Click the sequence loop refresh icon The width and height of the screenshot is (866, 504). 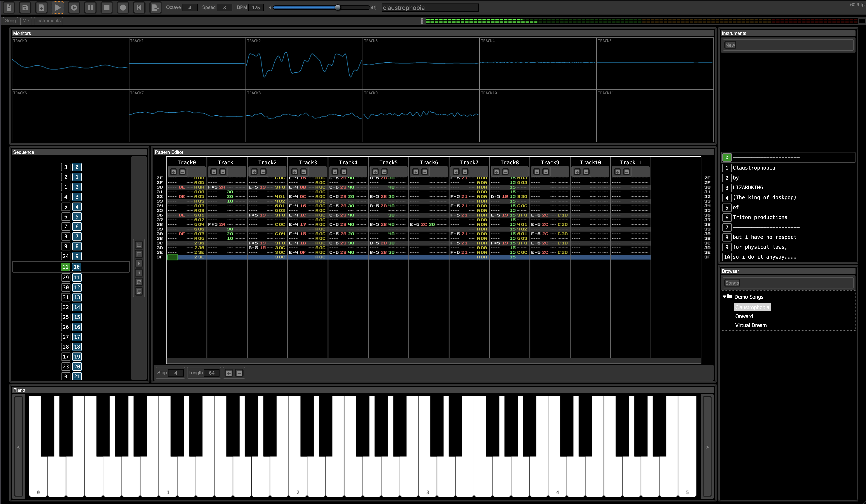coord(139,282)
